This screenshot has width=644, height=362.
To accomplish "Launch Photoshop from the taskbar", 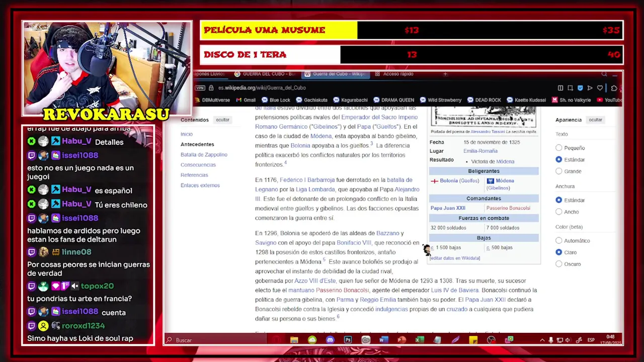I will click(x=348, y=340).
